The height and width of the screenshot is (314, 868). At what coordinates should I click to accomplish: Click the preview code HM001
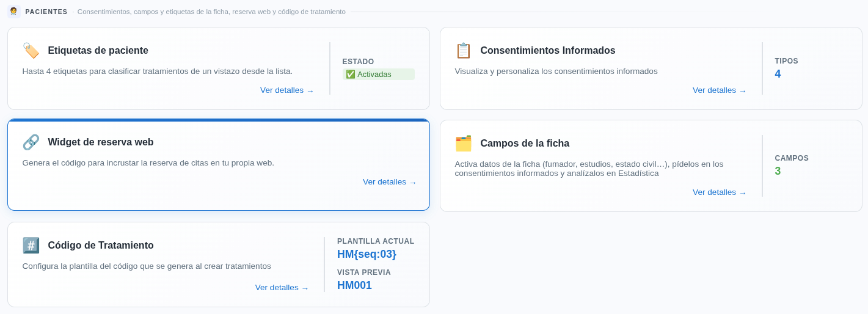pyautogui.click(x=354, y=285)
